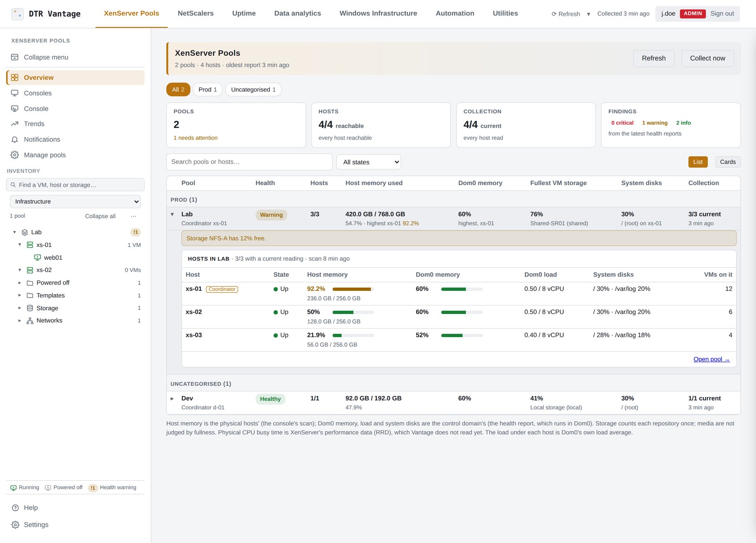Click xs-01 host memory usage bar
Viewport: 756px width, 543px height.
[x=353, y=289]
